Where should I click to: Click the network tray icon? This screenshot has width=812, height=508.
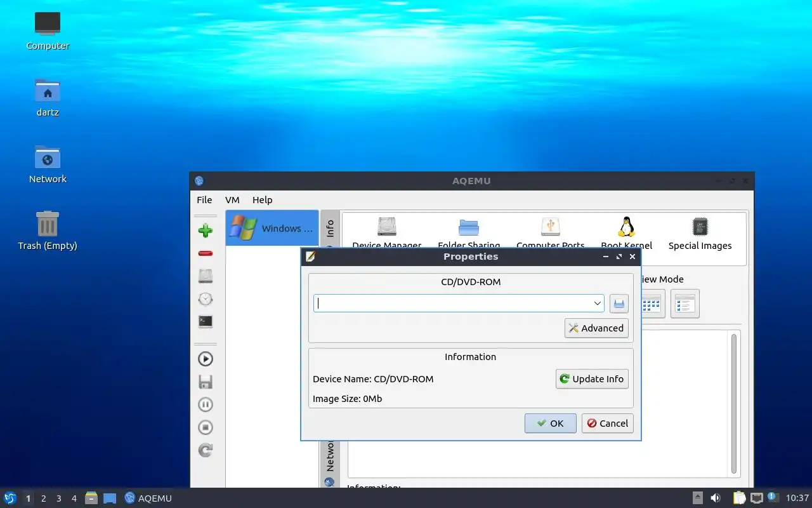click(757, 498)
